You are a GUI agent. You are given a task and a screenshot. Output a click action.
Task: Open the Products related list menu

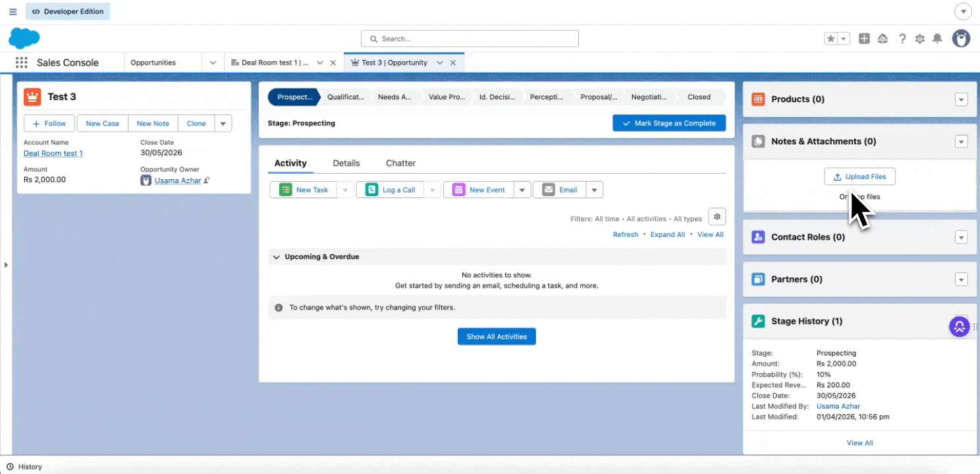pos(962,99)
